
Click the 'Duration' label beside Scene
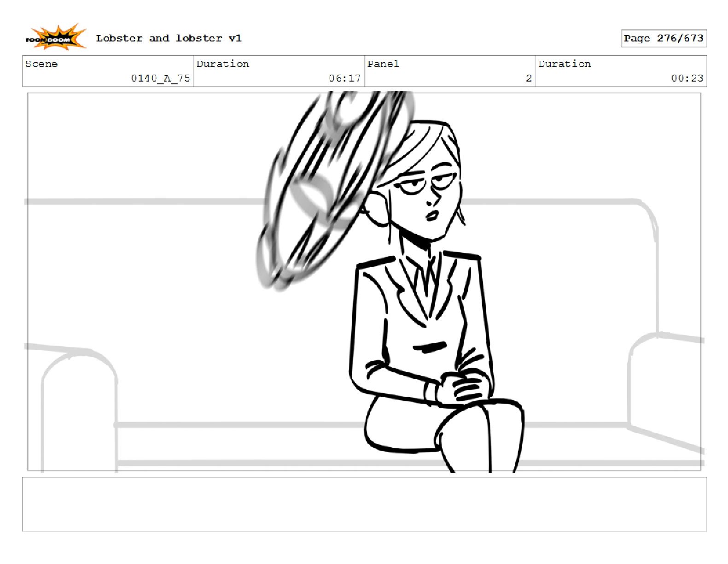[223, 64]
